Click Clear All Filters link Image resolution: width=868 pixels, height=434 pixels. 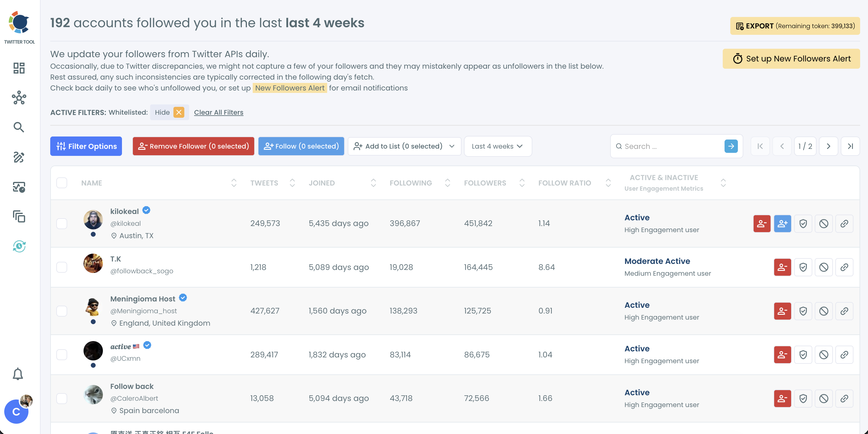(x=218, y=112)
